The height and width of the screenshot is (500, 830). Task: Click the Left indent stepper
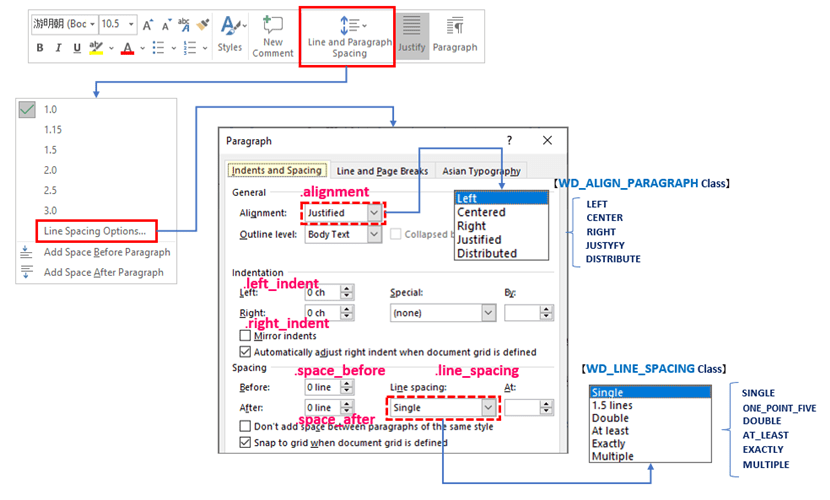tap(346, 292)
